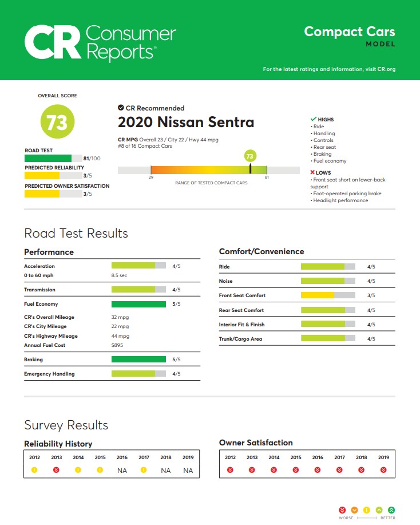
Task: Click the dark green best legend icon
Action: (391, 510)
